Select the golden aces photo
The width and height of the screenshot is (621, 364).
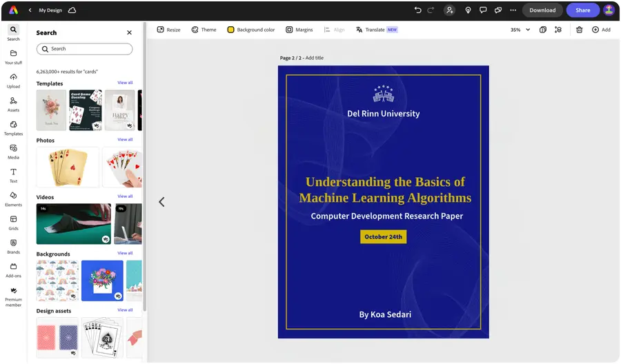point(68,167)
